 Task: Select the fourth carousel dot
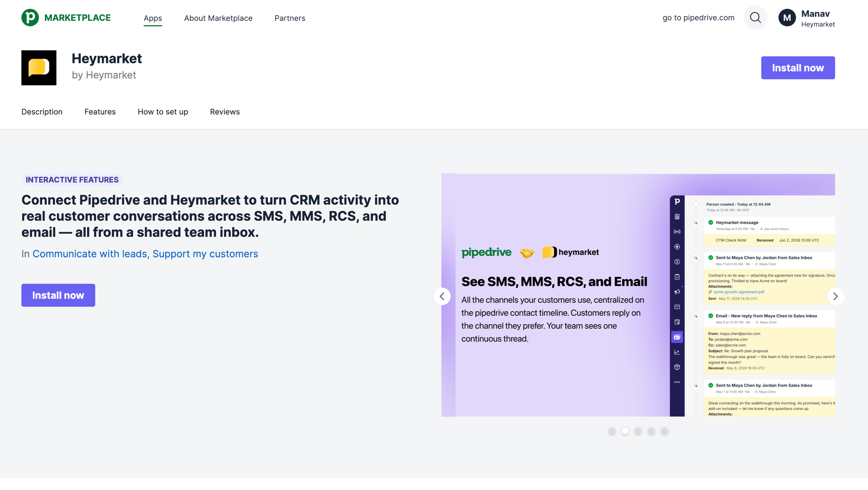click(651, 431)
